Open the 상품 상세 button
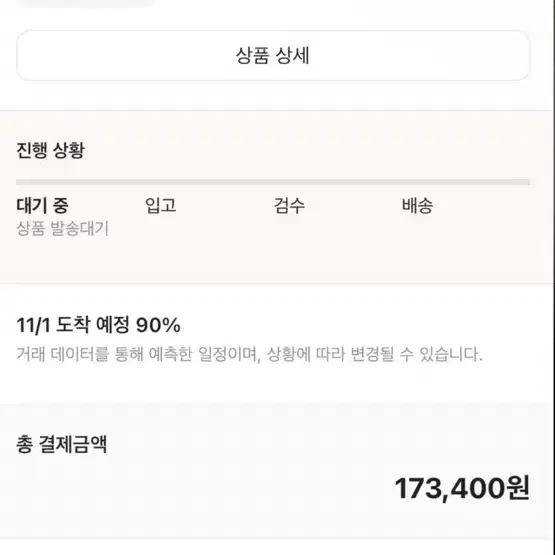 [273, 56]
